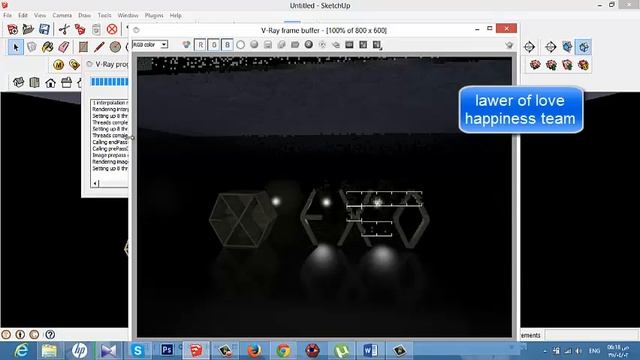
Task: Choose the Paint Bucket tool
Action: [x=48, y=47]
